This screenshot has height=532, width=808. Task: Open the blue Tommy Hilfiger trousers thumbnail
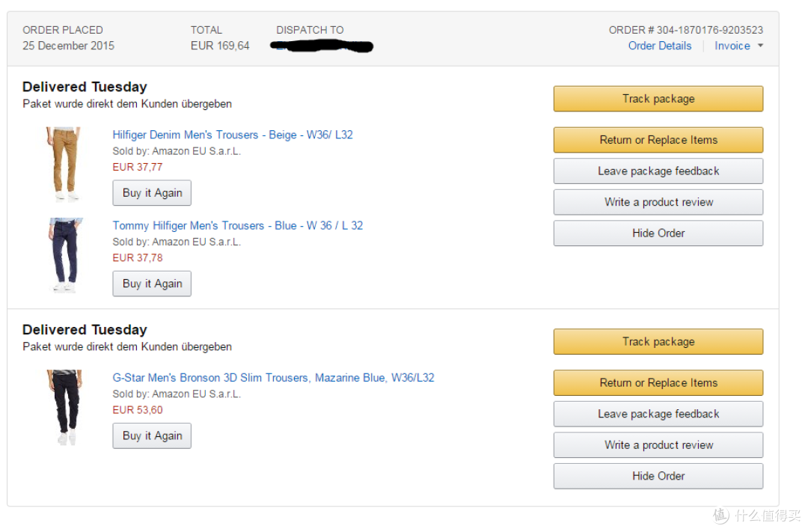click(65, 255)
